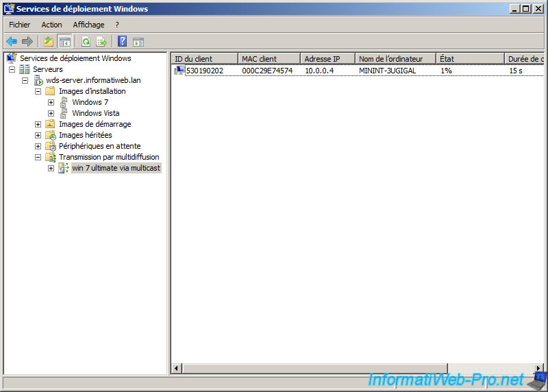Click the Transmission par multidiffusion folder icon
This screenshot has width=548, height=392.
(x=51, y=158)
